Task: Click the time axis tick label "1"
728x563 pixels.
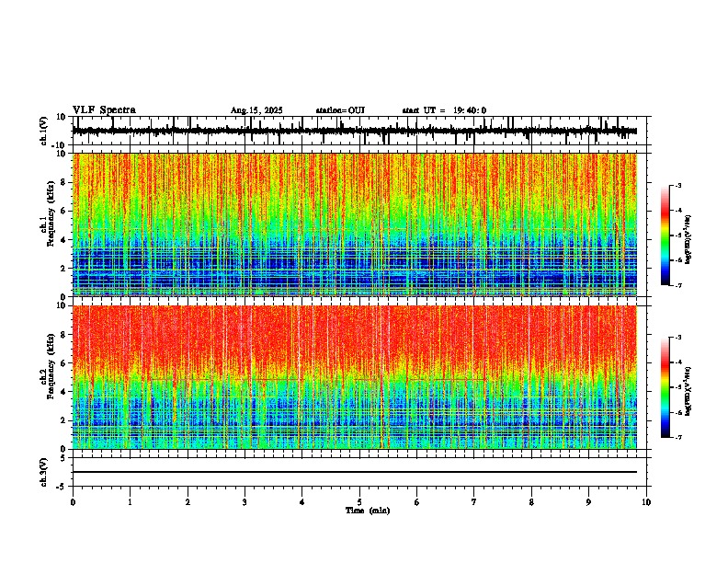Action: click(x=130, y=502)
